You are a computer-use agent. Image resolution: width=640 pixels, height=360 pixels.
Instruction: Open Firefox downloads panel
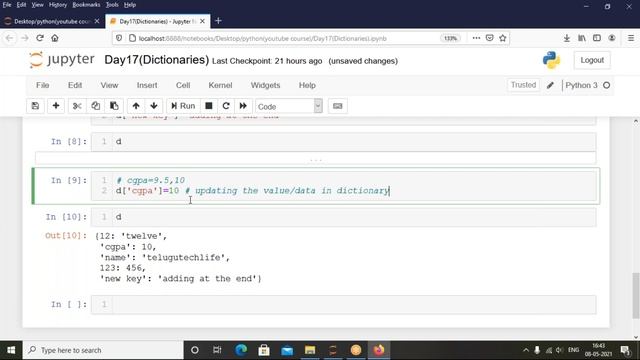point(567,38)
